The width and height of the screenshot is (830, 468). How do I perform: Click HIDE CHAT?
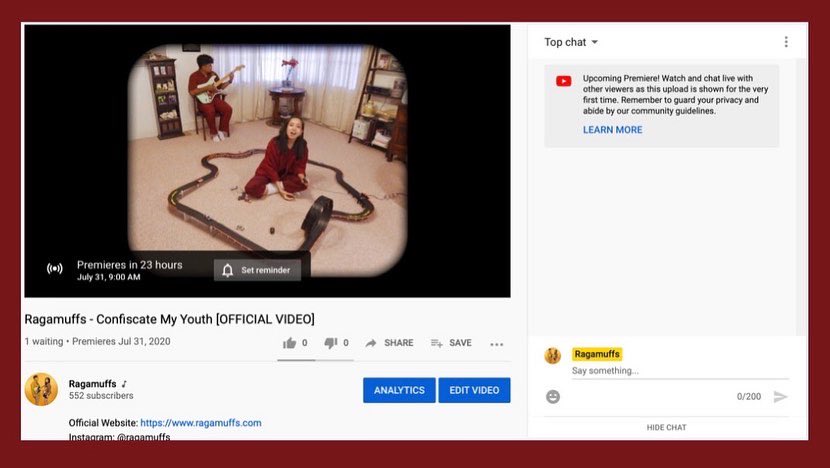(x=666, y=427)
